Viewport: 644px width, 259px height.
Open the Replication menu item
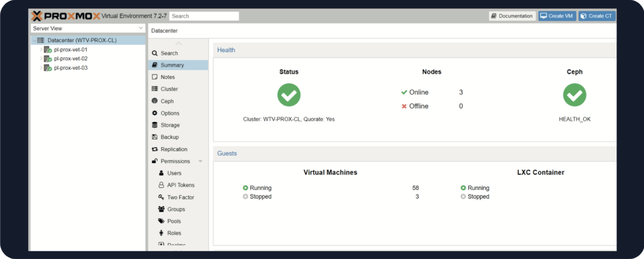tap(178, 149)
